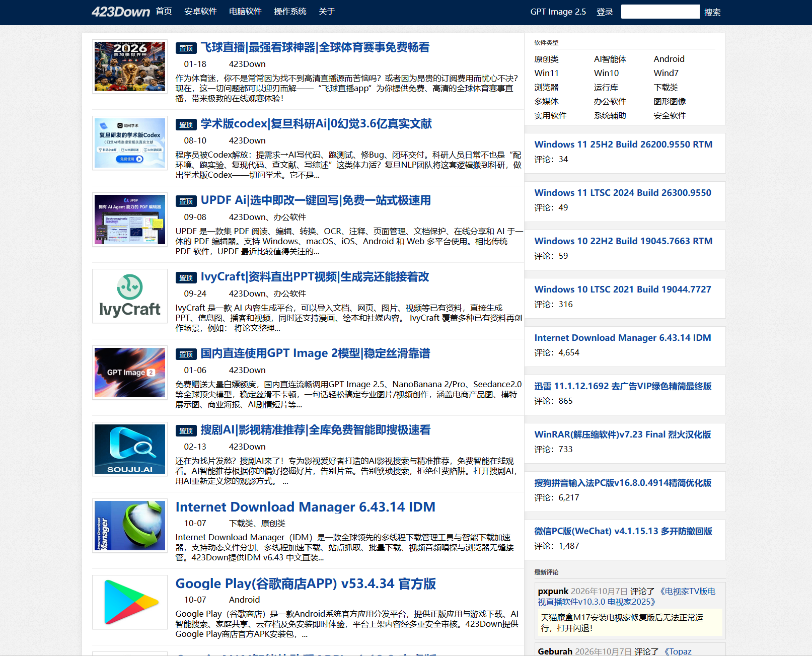Image resolution: width=812 pixels, height=656 pixels.
Task: Open the 微信PC版 WeChat v4.1.15.13 link
Action: click(623, 531)
